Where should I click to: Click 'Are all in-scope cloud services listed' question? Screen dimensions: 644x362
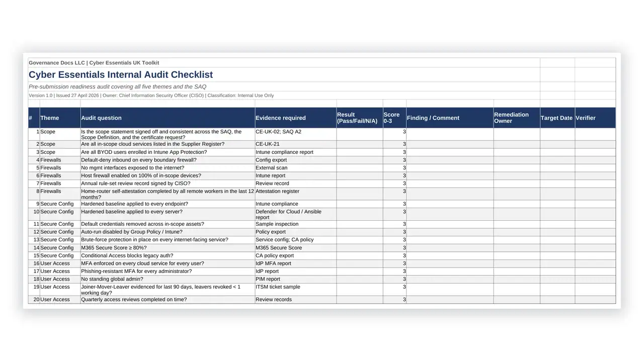(x=168, y=144)
